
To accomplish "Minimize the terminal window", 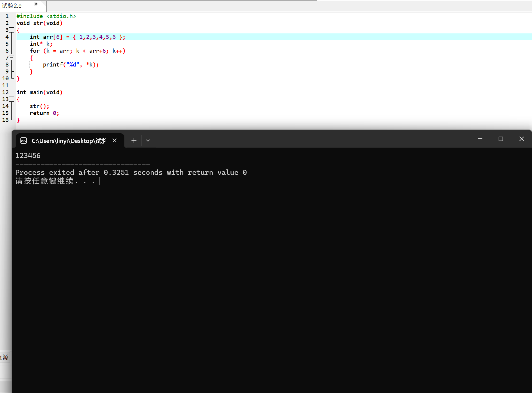I will (x=480, y=139).
